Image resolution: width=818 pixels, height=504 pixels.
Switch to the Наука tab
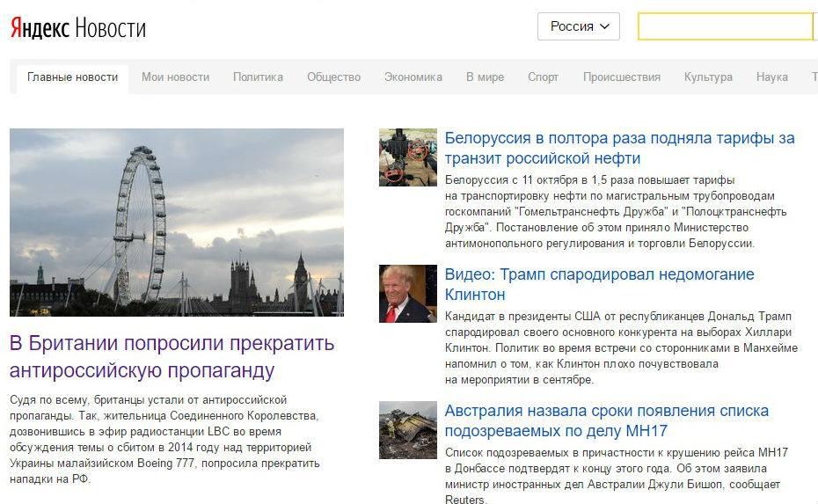[772, 77]
